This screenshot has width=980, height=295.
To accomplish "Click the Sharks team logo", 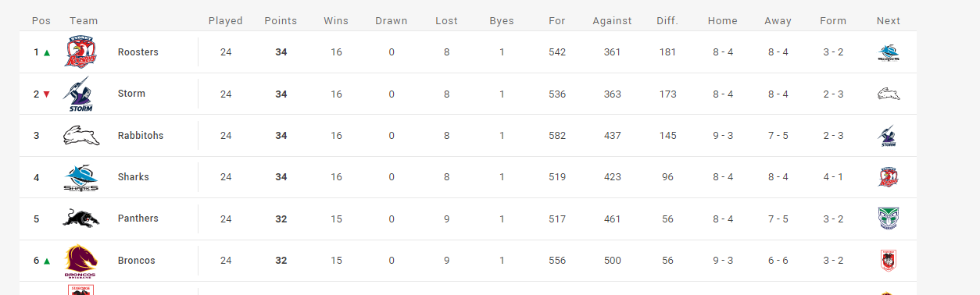I will (x=81, y=178).
